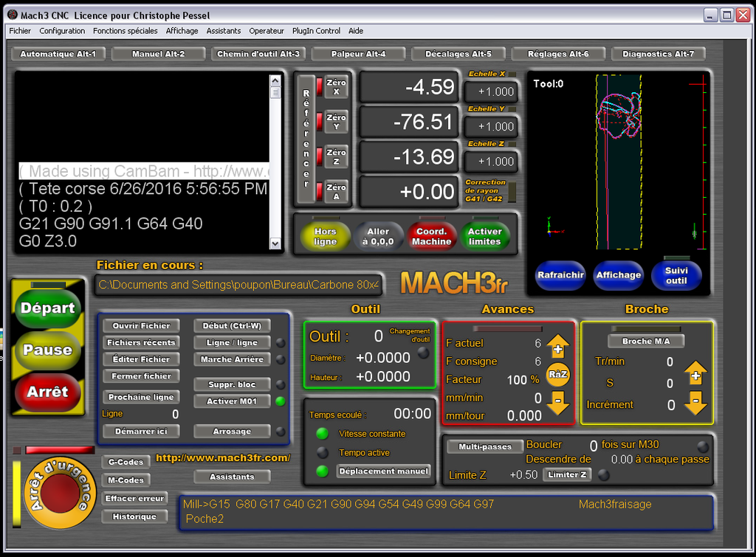Zero the Z axis with Zéro Z
This screenshot has height=557, width=756.
pos(336,157)
